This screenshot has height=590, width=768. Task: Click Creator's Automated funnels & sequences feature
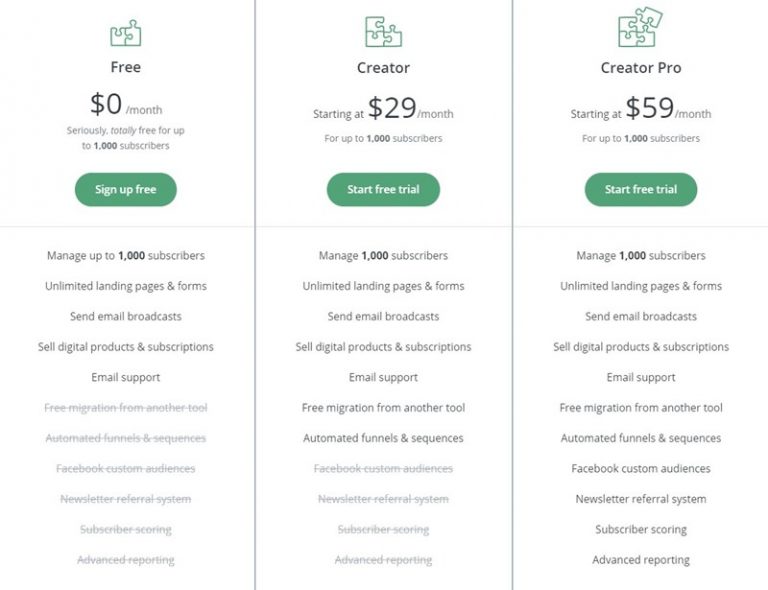(x=383, y=438)
